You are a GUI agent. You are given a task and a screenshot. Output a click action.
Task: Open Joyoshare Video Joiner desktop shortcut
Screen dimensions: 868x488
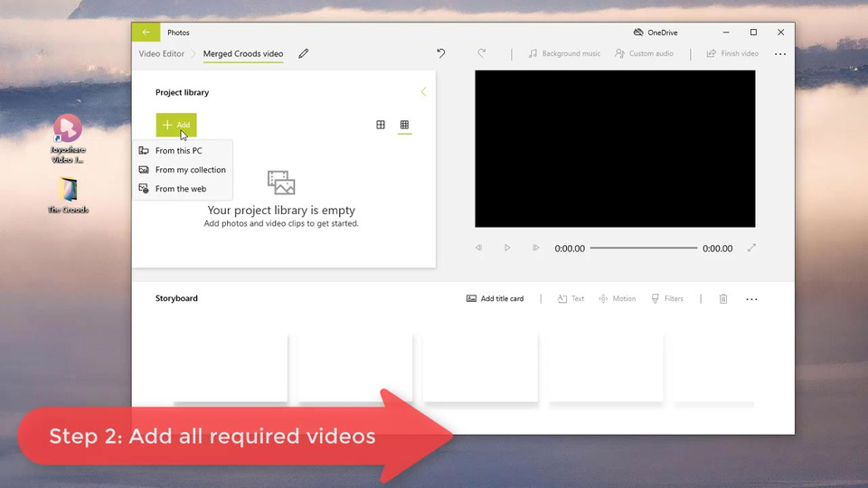tap(68, 138)
